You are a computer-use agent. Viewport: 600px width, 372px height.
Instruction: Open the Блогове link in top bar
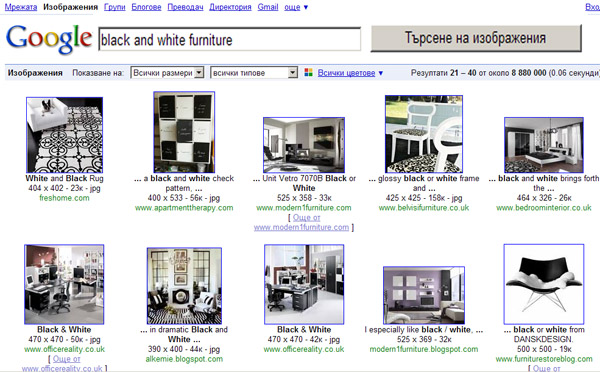pyautogui.click(x=146, y=7)
